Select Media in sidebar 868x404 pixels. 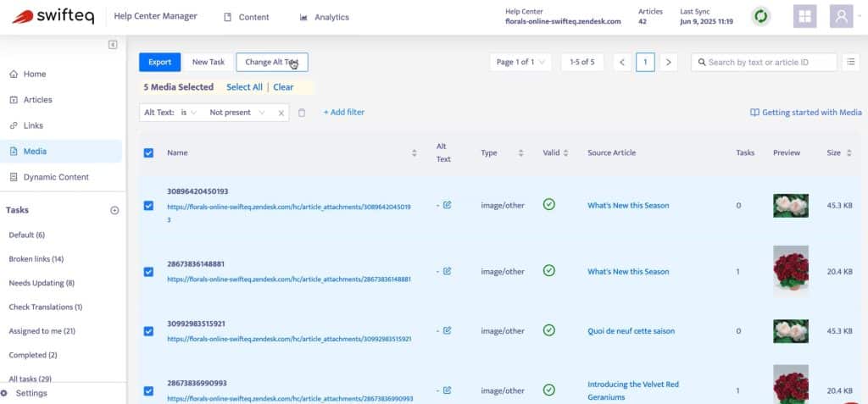pyautogui.click(x=61, y=151)
